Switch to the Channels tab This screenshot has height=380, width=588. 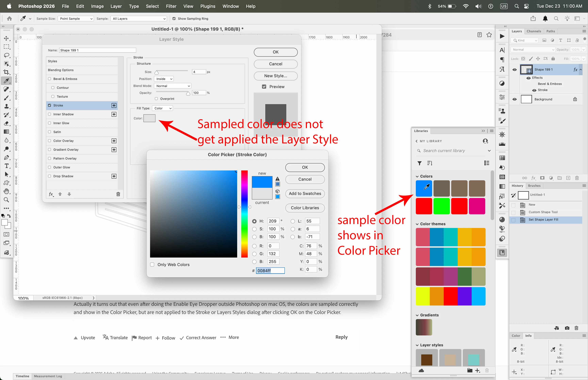point(534,31)
